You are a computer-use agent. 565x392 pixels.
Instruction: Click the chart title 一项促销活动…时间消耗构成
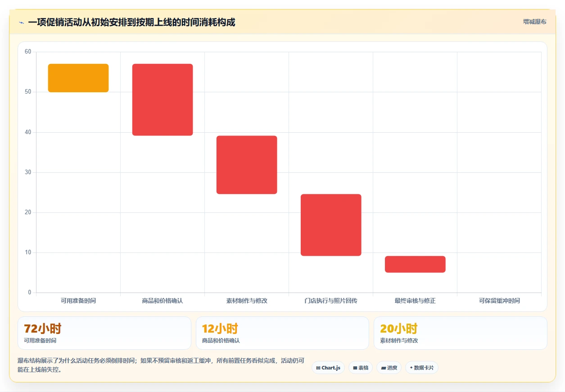131,22
